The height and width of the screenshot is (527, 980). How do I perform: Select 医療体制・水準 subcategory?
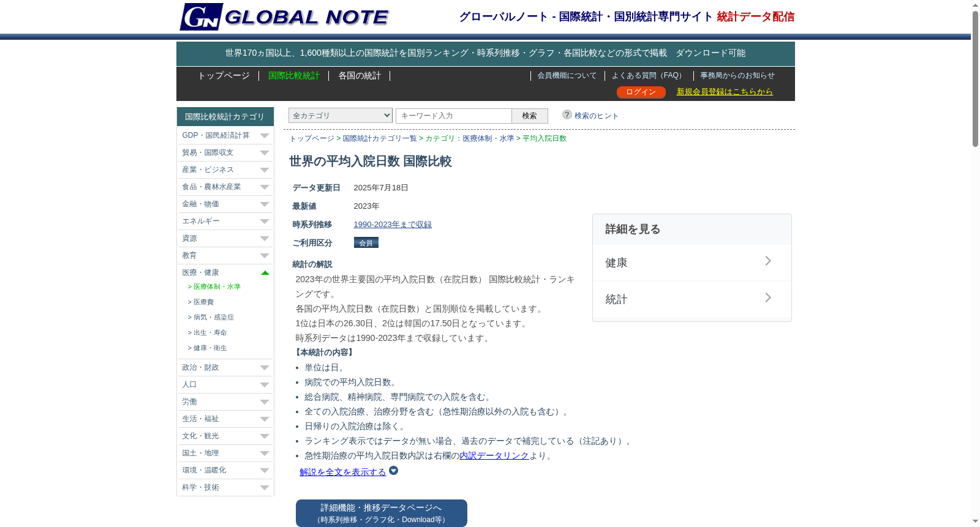point(217,286)
